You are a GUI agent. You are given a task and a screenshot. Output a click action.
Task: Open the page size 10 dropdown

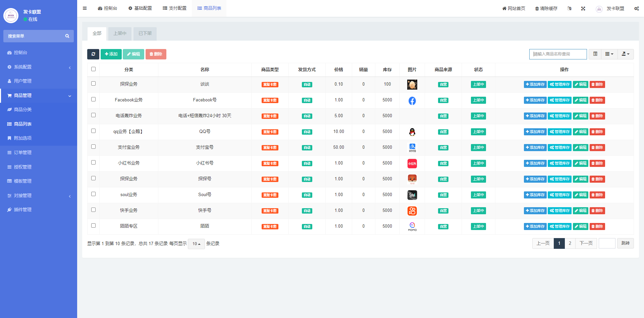tap(196, 244)
